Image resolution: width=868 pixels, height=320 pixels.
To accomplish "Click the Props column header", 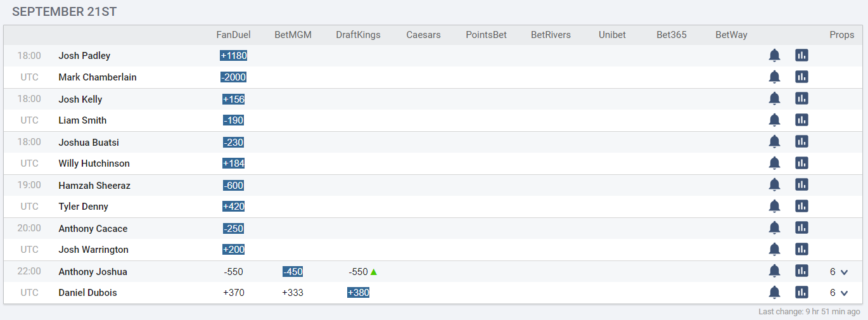I will pyautogui.click(x=842, y=35).
